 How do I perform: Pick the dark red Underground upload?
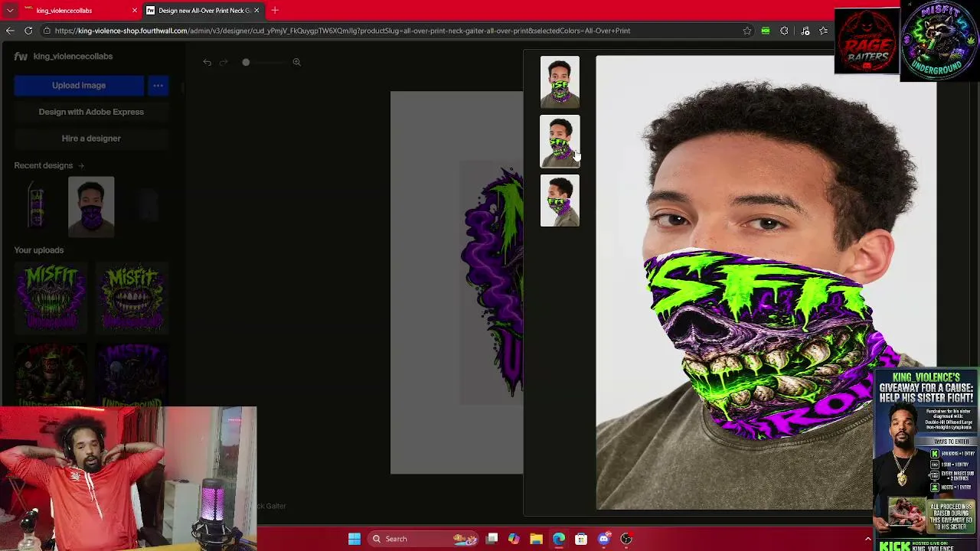point(51,373)
